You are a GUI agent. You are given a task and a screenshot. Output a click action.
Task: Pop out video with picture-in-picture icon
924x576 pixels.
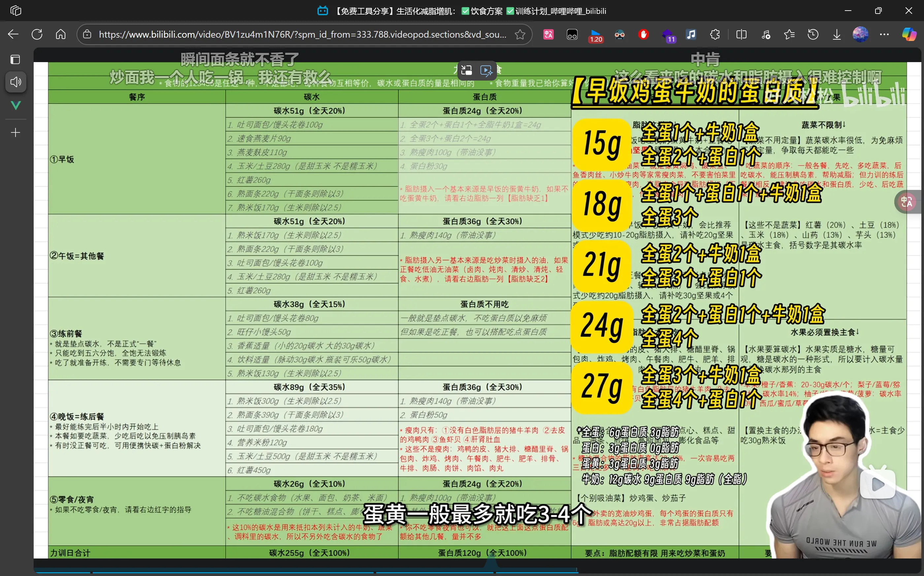coord(467,70)
